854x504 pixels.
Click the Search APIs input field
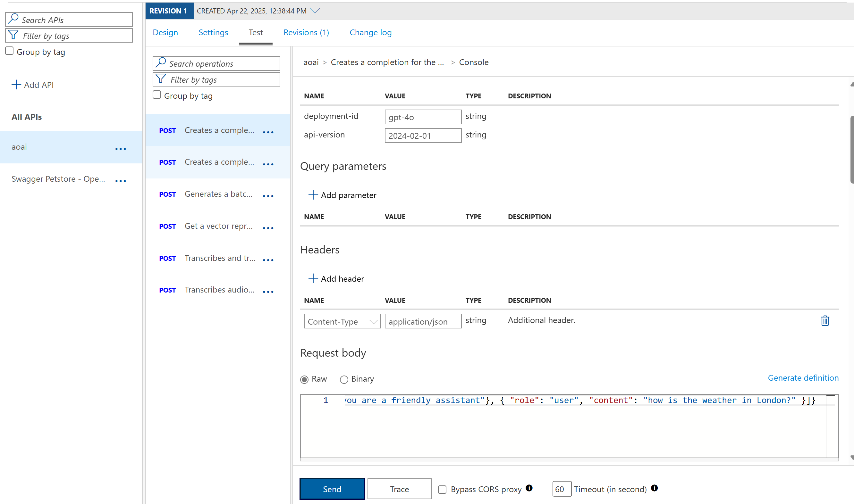69,20
